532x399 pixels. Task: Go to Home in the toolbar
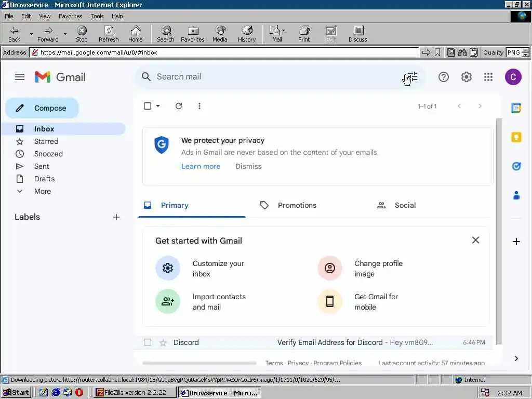click(136, 34)
